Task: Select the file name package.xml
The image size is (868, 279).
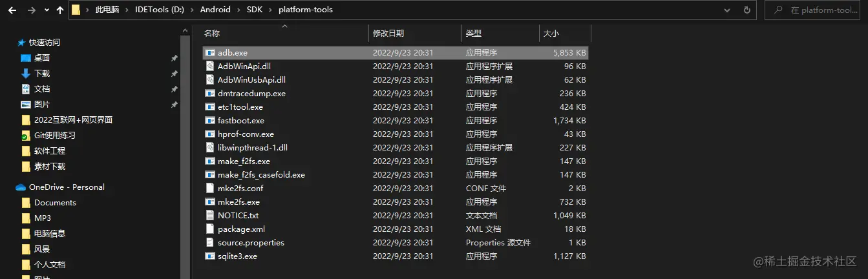Action: (241, 229)
